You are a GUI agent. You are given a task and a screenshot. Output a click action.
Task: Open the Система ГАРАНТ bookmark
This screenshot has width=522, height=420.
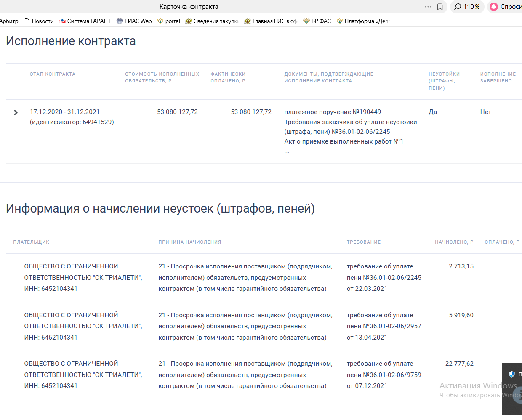pyautogui.click(x=85, y=21)
